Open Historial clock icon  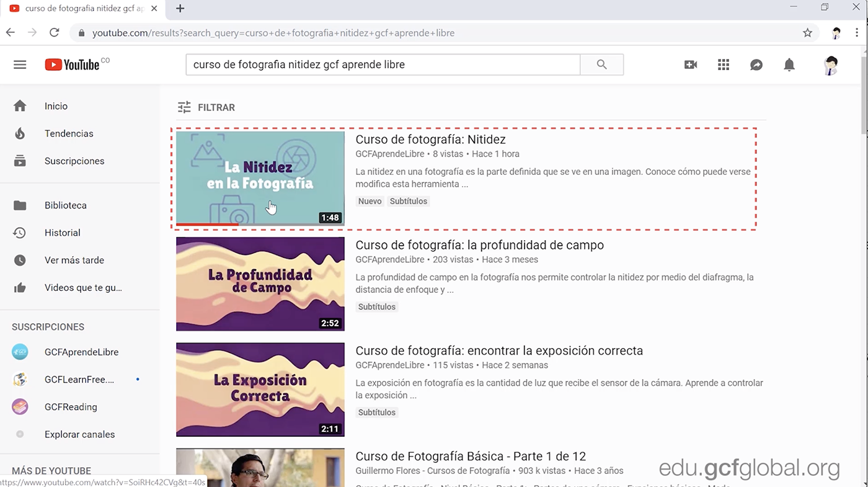coord(20,233)
